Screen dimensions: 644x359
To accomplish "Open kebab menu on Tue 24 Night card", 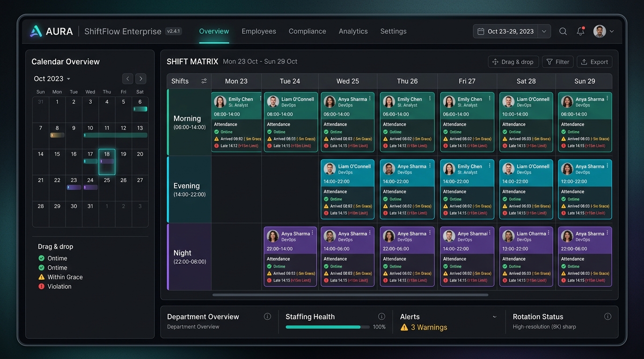I will 313,233.
